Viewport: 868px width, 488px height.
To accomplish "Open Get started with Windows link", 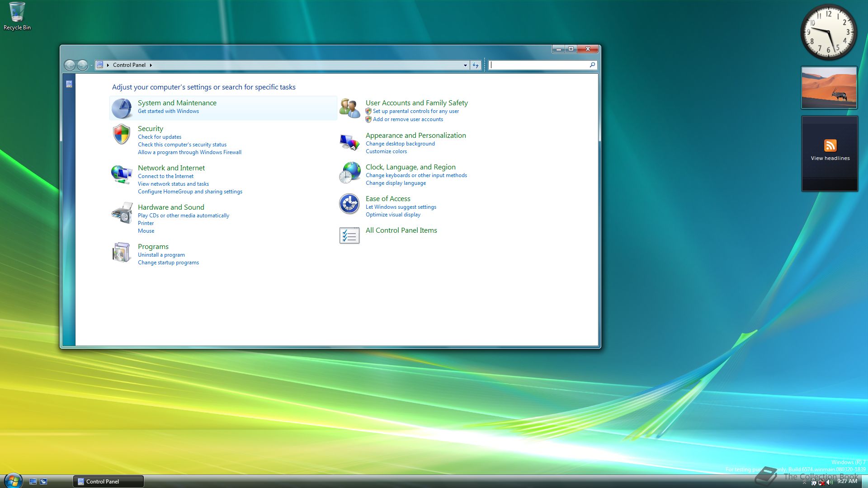I will pos(168,111).
